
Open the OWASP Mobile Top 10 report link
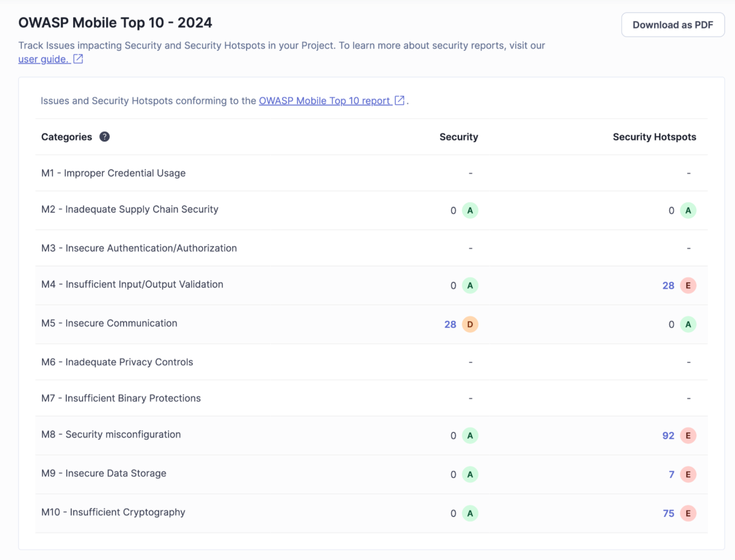coord(325,101)
